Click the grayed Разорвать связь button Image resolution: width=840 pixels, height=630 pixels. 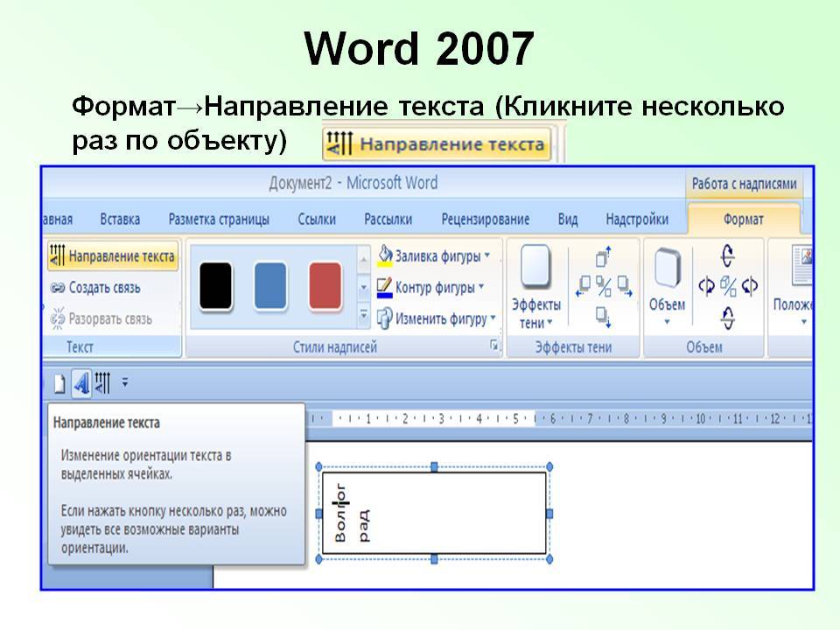101,318
